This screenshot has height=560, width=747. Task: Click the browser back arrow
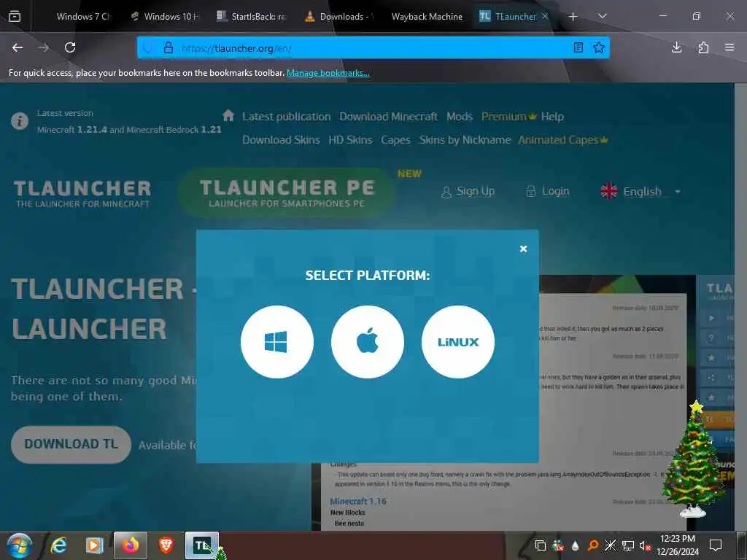click(18, 47)
